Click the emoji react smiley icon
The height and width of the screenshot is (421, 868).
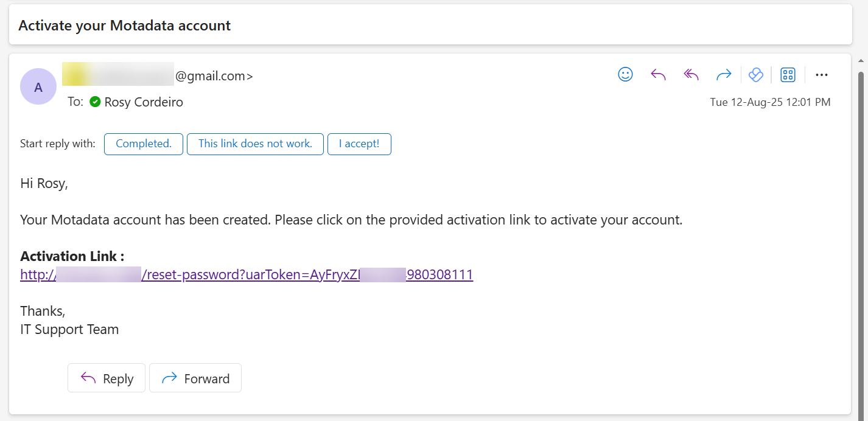click(x=625, y=74)
